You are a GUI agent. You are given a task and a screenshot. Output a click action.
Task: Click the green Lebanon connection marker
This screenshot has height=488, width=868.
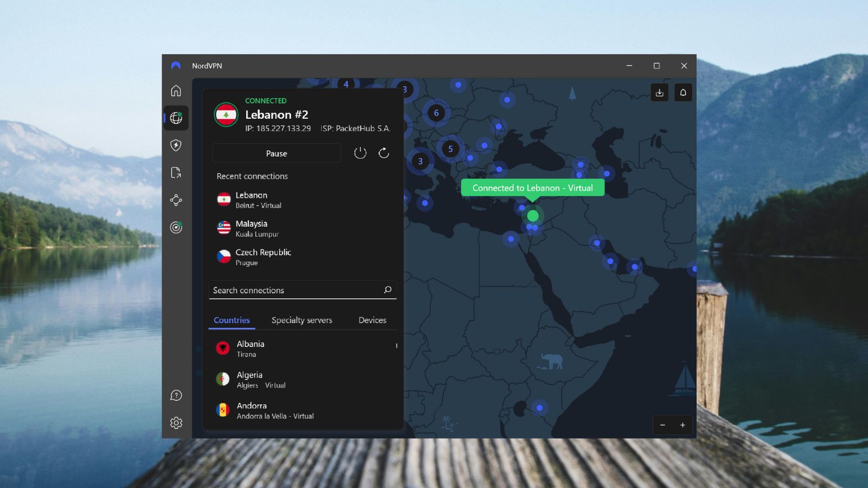(532, 215)
